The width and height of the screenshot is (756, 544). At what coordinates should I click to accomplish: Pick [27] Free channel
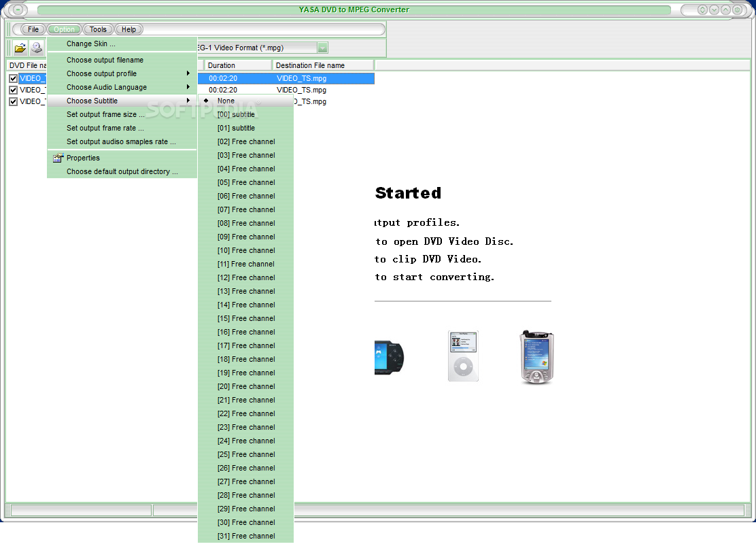(x=245, y=481)
